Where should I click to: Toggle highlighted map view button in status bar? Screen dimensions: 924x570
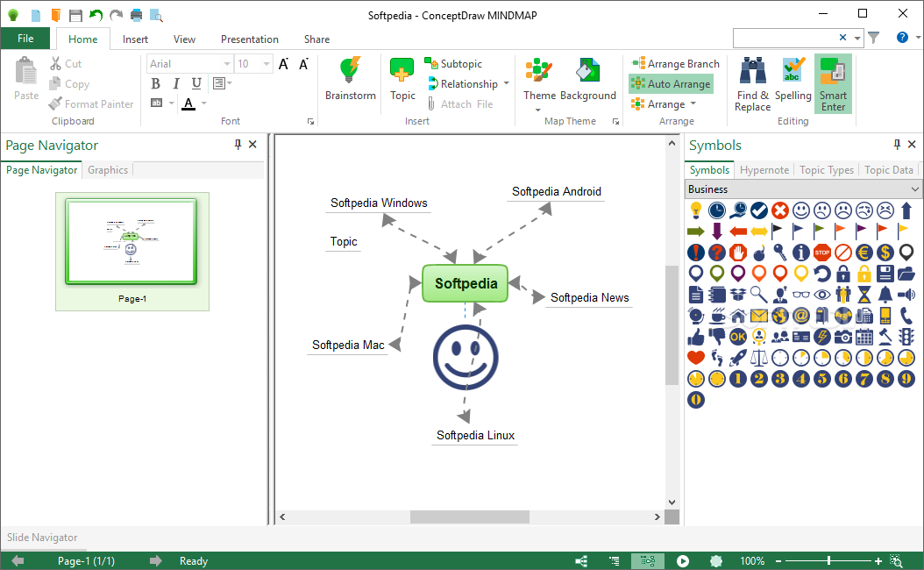(648, 560)
